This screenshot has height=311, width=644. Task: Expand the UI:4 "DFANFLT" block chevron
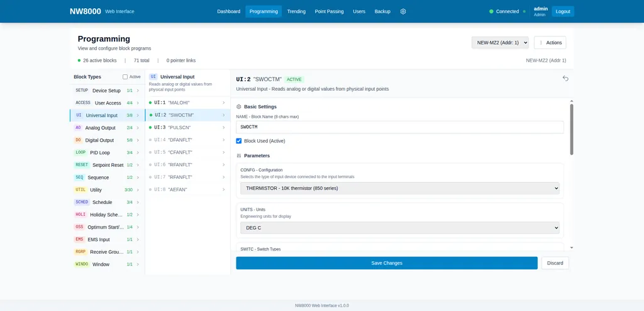point(224,140)
